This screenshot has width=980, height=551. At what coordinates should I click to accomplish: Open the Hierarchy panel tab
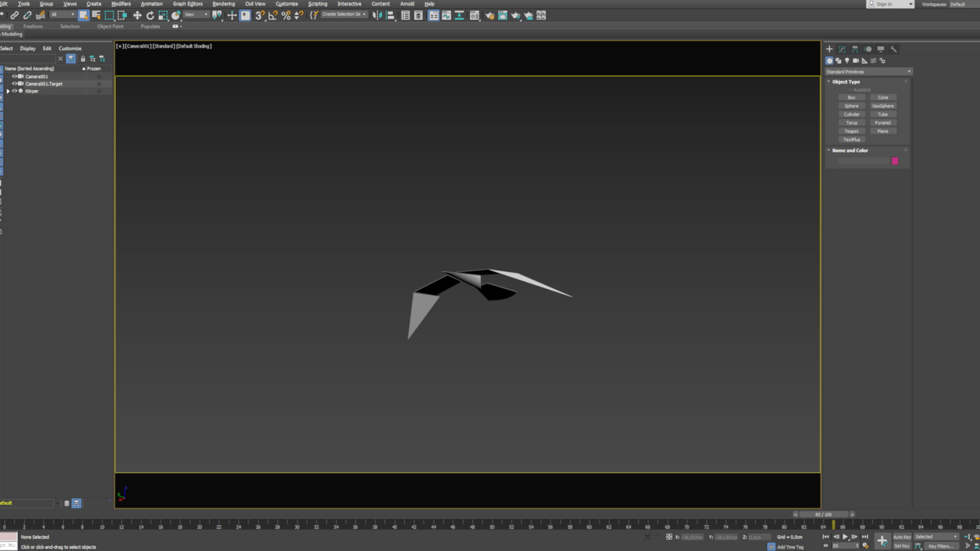click(x=855, y=49)
